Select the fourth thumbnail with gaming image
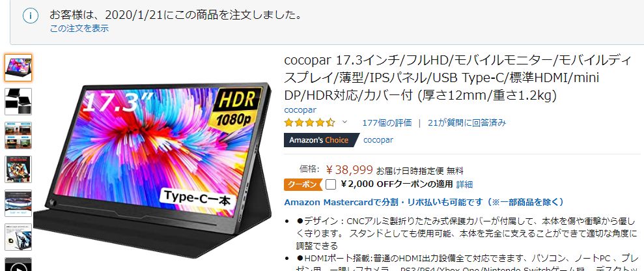 [18, 169]
